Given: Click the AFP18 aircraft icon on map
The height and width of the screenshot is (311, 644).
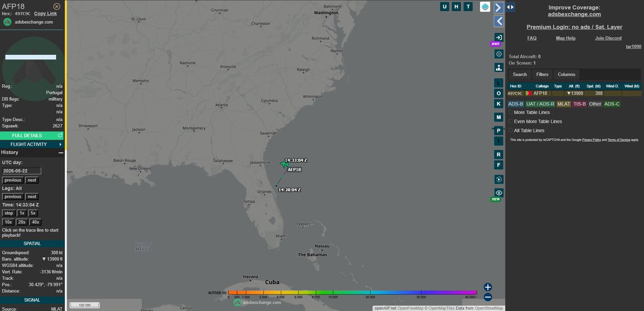Looking at the screenshot, I should pos(284,164).
